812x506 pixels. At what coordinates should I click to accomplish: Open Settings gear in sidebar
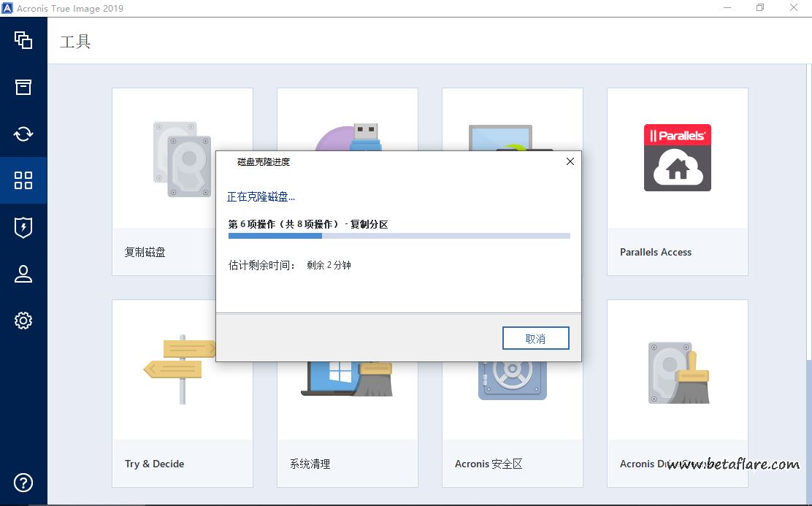point(23,321)
